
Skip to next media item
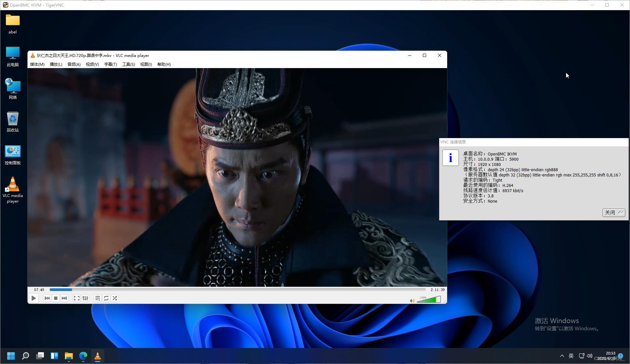pos(64,298)
